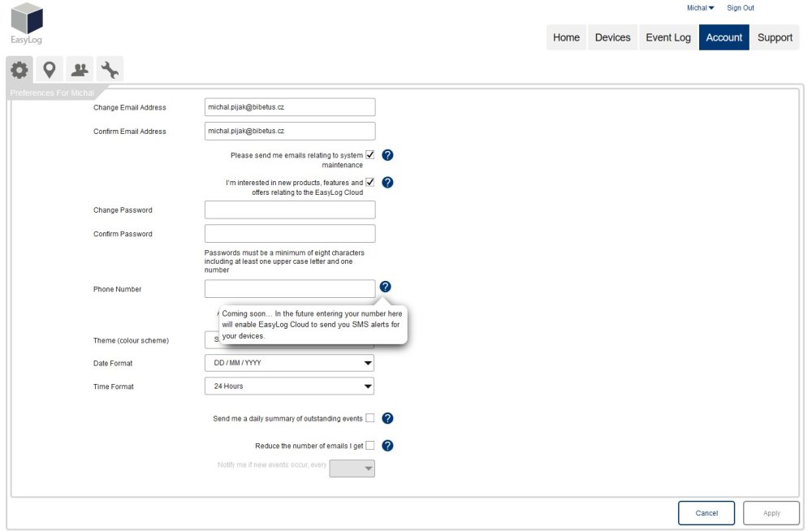Check Reduce the number of emails checkbox
812x531 pixels.
pos(369,446)
